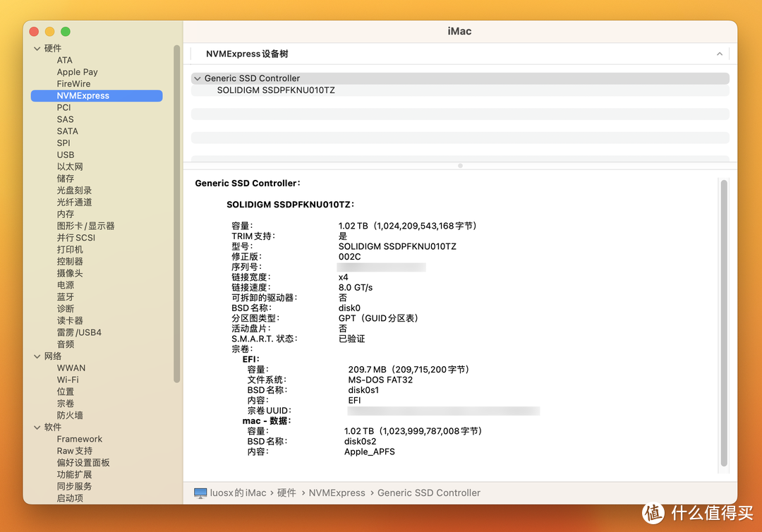Screen dimensions: 762x532
Task: Open 位置 under 网络
Action: [65, 392]
